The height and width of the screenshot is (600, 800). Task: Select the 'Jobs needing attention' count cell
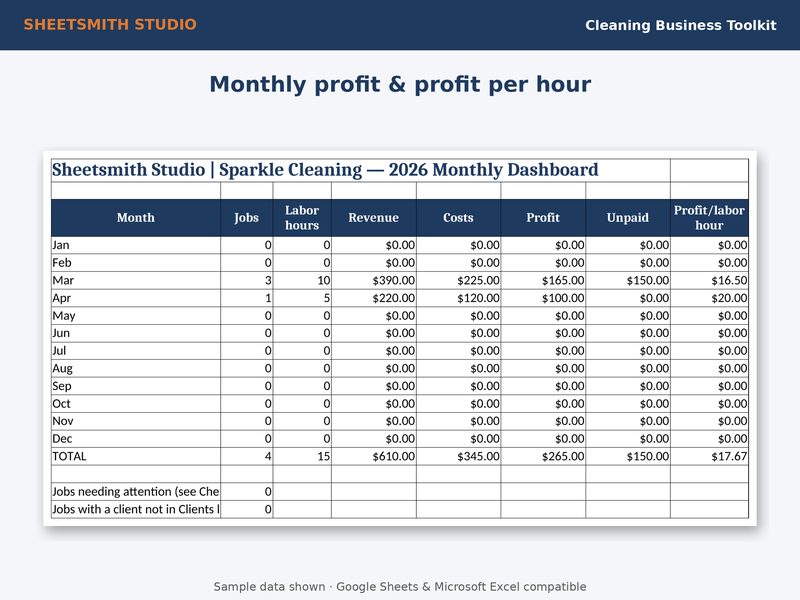[x=246, y=491]
